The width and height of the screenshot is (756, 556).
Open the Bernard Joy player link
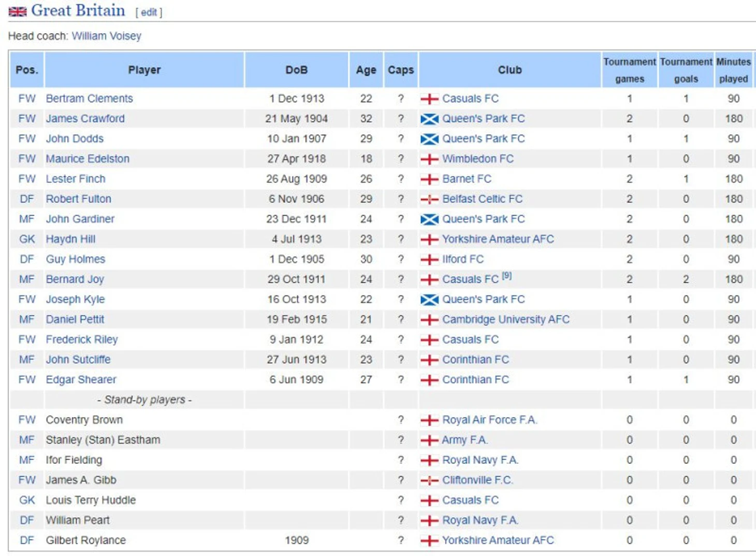point(75,279)
